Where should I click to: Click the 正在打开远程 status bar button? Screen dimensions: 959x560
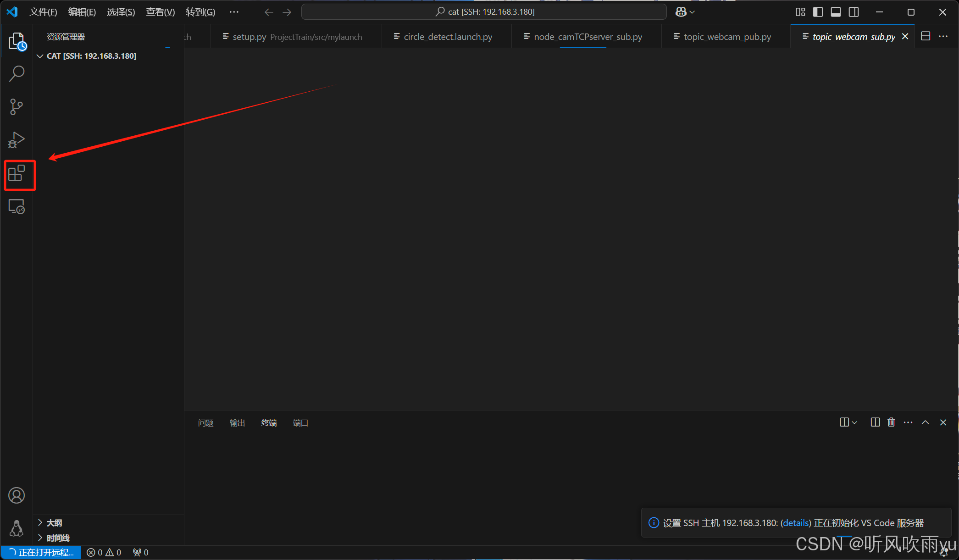(x=41, y=553)
